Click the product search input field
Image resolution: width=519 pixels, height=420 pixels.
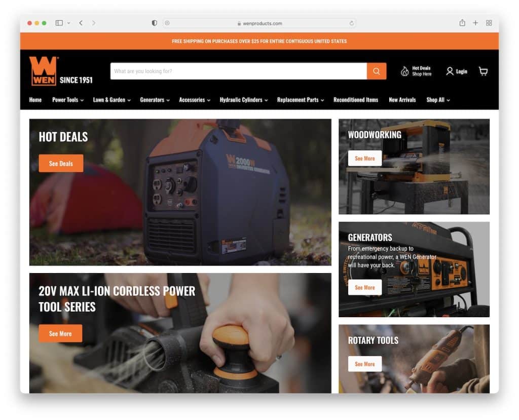[x=239, y=71]
